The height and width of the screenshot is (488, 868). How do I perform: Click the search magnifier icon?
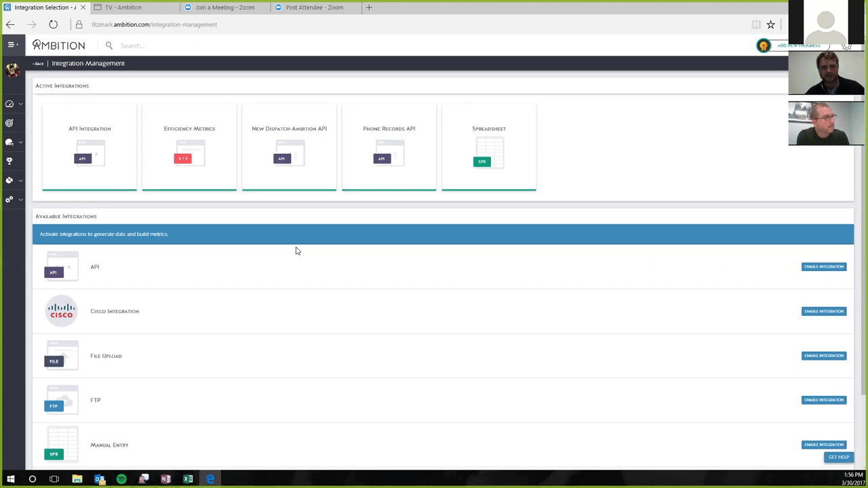coord(108,45)
